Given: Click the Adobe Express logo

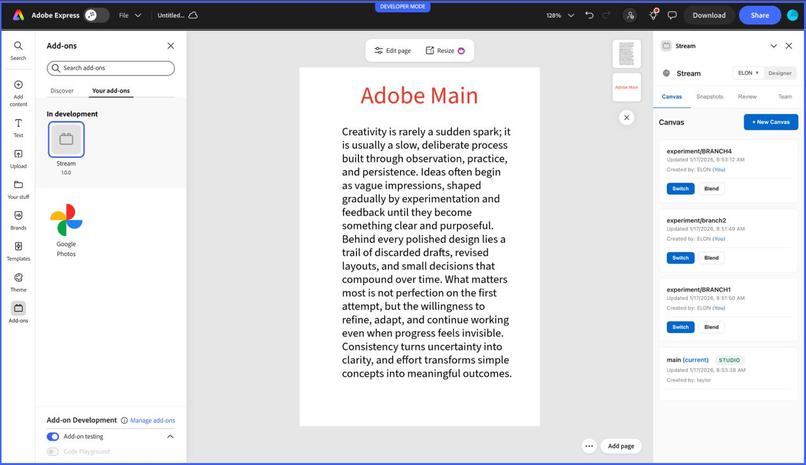Looking at the screenshot, I should click(19, 15).
